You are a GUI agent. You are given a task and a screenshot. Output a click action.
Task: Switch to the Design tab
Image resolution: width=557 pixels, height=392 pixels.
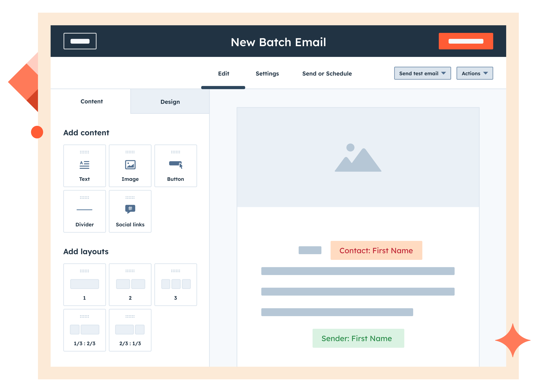click(170, 102)
